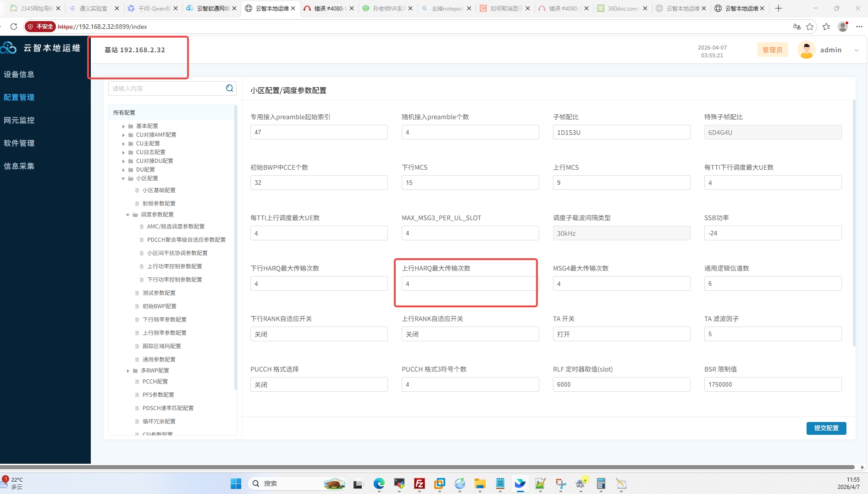Click the favorites star icon in address bar
Screen dimensions: 868x494
[x=810, y=27]
